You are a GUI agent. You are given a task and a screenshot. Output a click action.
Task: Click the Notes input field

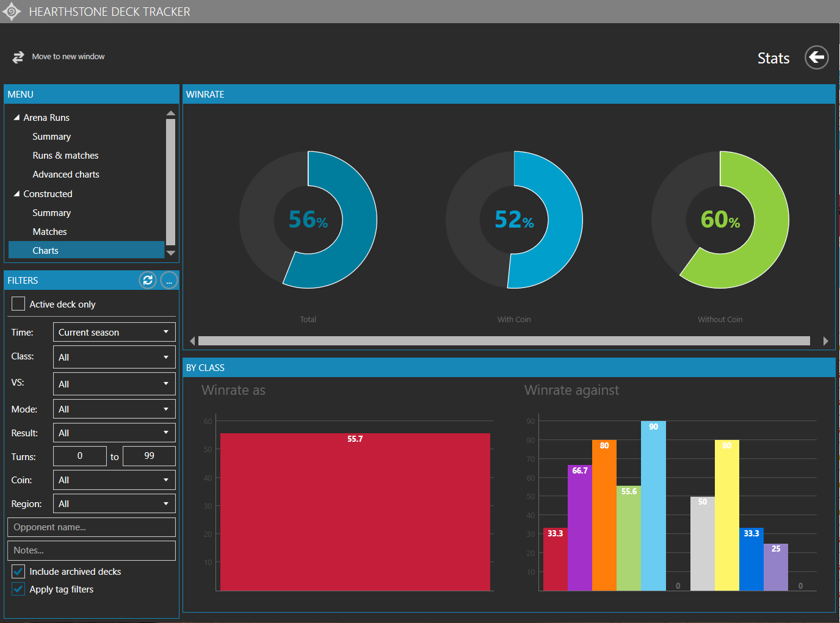92,550
